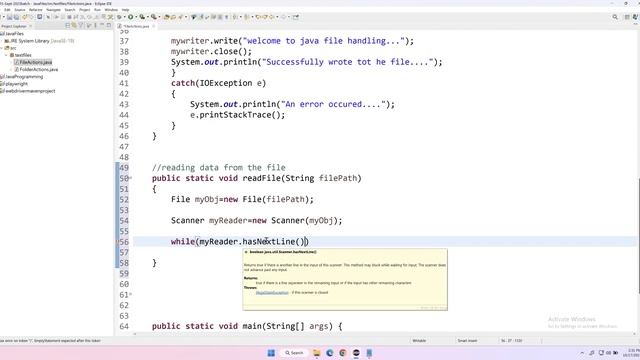Click the Eclipse icon on the taskbar
The height and width of the screenshot is (360, 640).
click(356, 353)
